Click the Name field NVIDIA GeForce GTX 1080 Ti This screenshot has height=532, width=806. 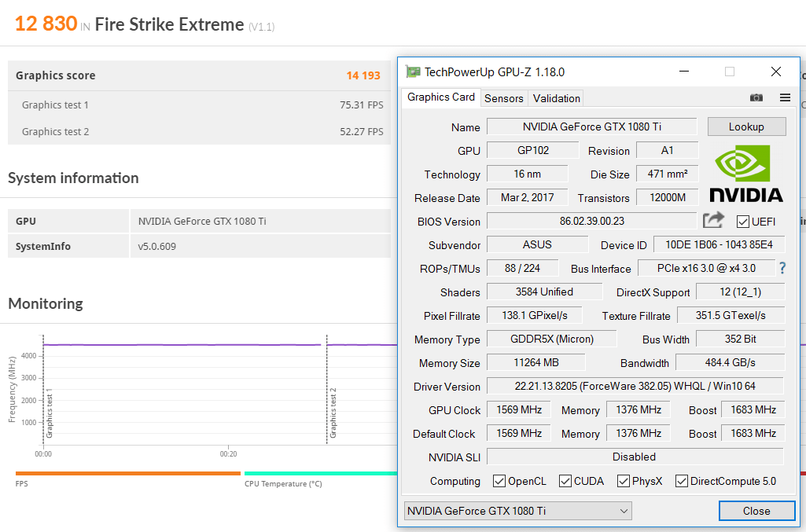[x=591, y=127]
